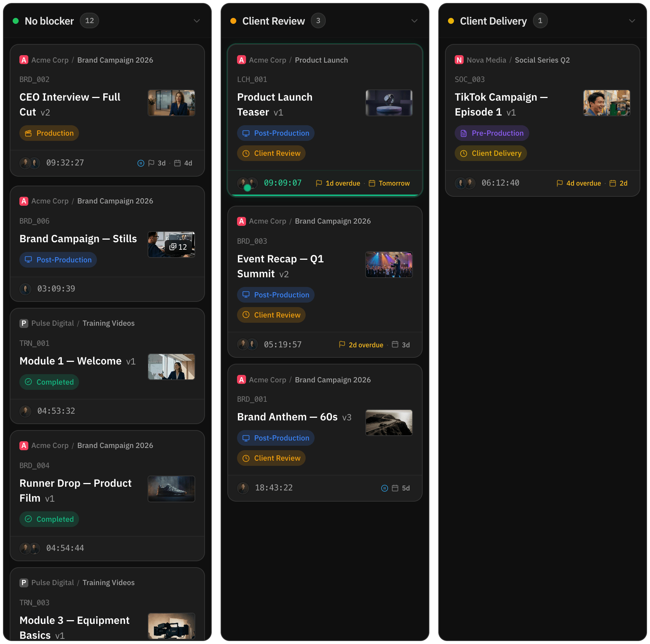The image size is (650, 644).
Task: Select the Production tag on CEO Interview
Action: pyautogui.click(x=49, y=133)
